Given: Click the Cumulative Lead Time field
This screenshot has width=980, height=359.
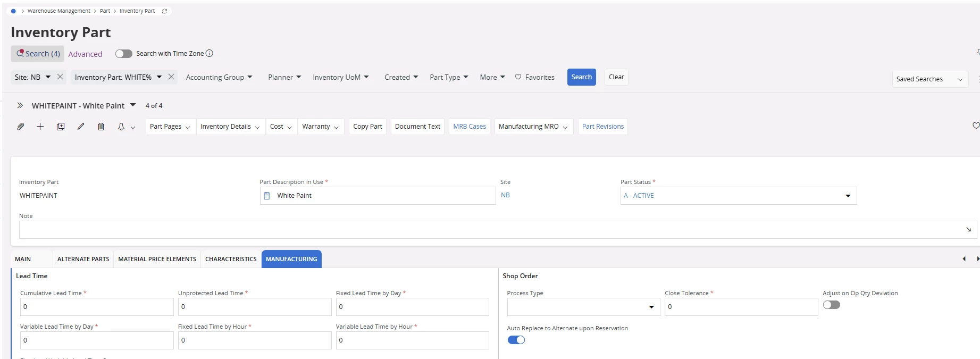Looking at the screenshot, I should (x=97, y=307).
